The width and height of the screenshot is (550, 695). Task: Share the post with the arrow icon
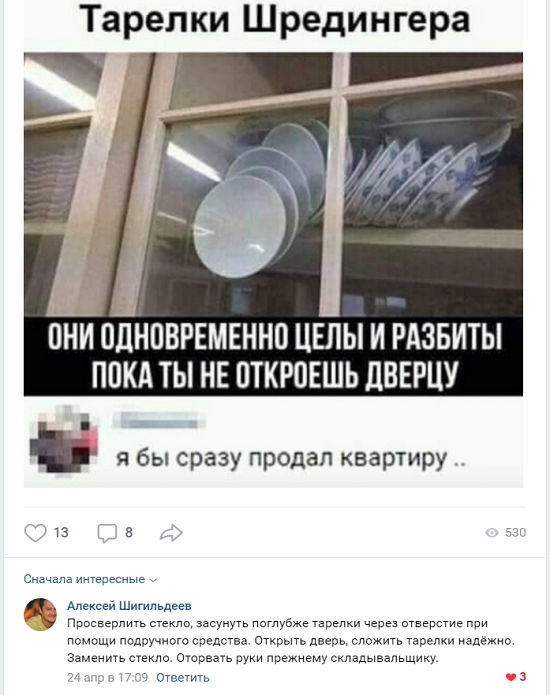click(171, 533)
